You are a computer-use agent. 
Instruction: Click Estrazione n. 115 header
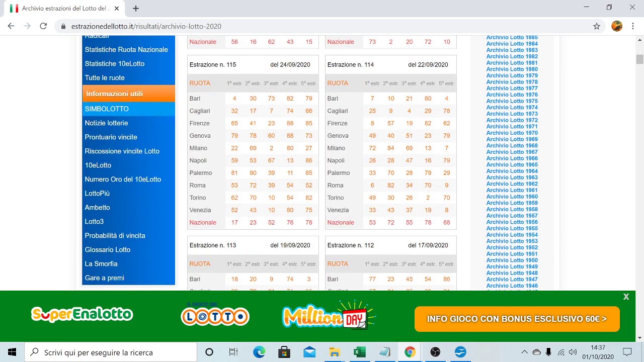pos(213,64)
